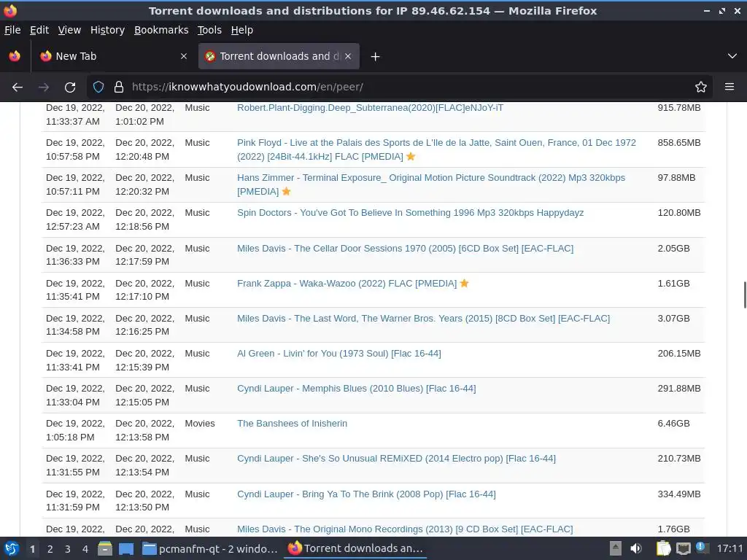This screenshot has width=747, height=560.
Task: Open Cyndi Lauper She's So Unusual link
Action: tap(396, 459)
